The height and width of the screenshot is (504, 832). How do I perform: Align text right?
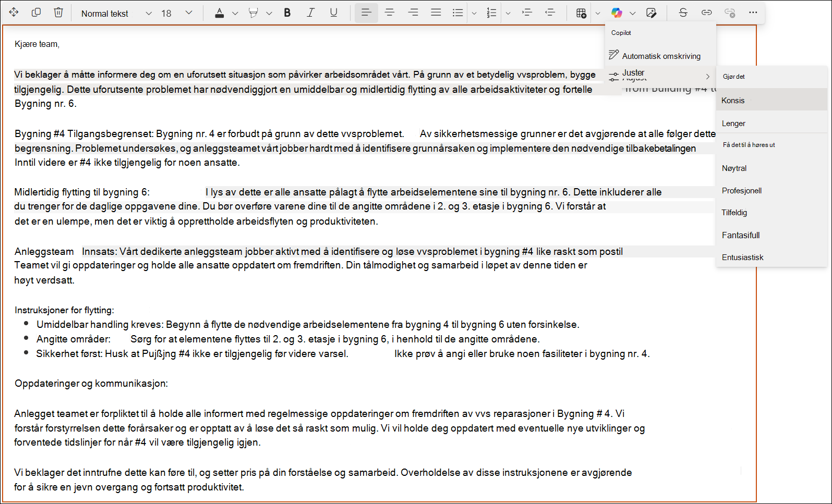click(413, 13)
